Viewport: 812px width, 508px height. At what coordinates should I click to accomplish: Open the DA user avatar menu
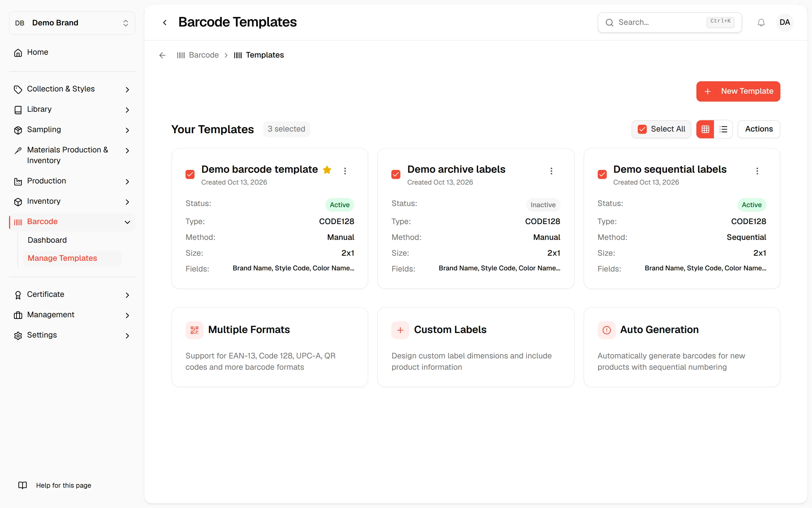coord(784,23)
